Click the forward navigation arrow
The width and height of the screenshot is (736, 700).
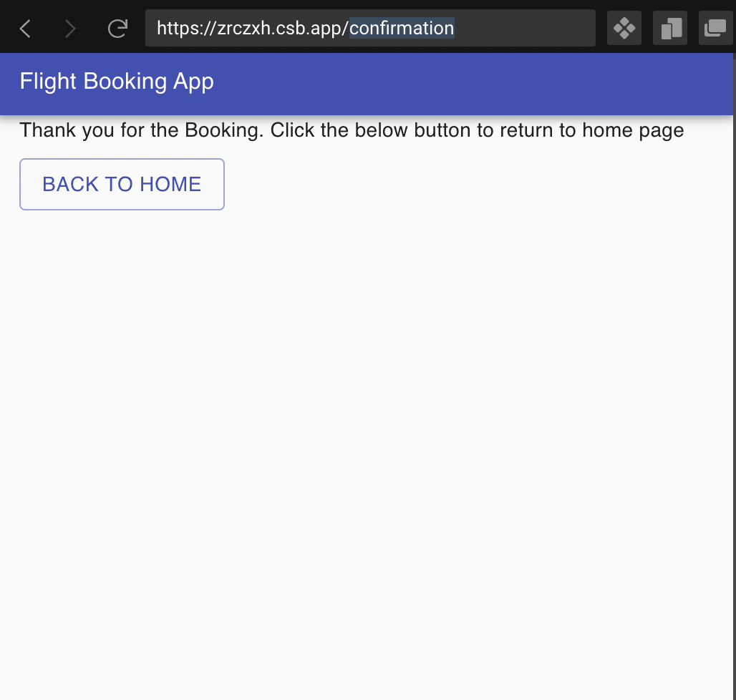tap(70, 28)
